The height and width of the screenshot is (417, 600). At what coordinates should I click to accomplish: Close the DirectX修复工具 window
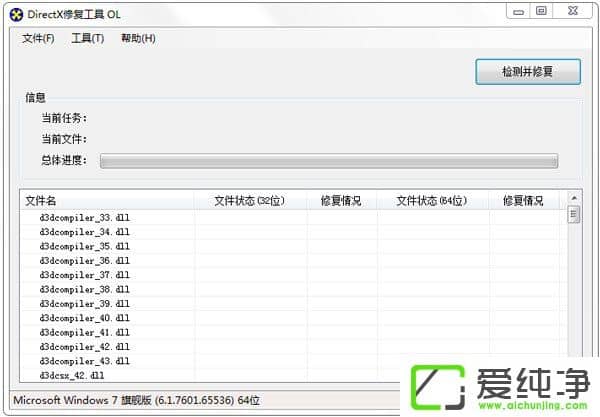click(x=573, y=11)
